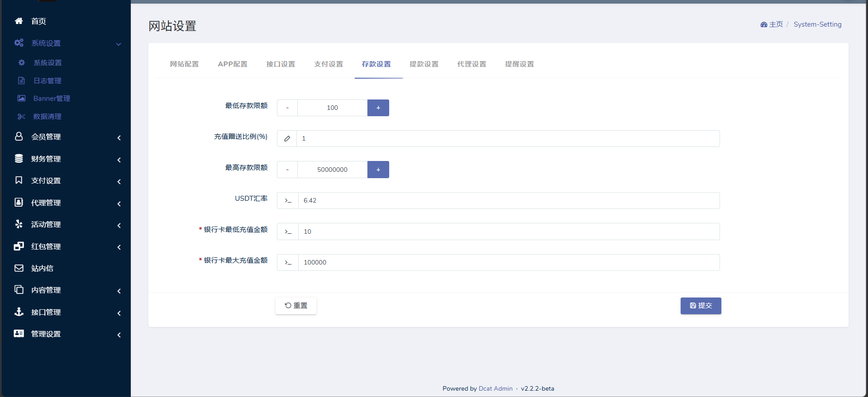The height and width of the screenshot is (397, 868).
Task: Click the user icon beside 会员管理
Action: coord(19,136)
